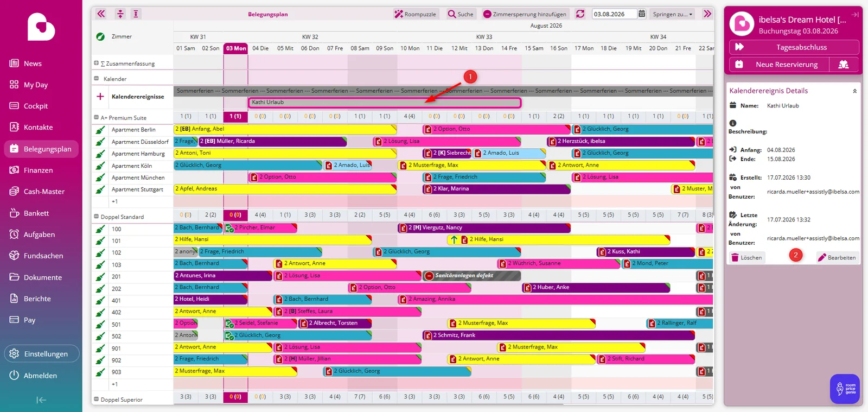Viewport: 868px width, 412px height.
Task: Select the Kathi Urlaub calendar event bar
Action: click(x=385, y=103)
